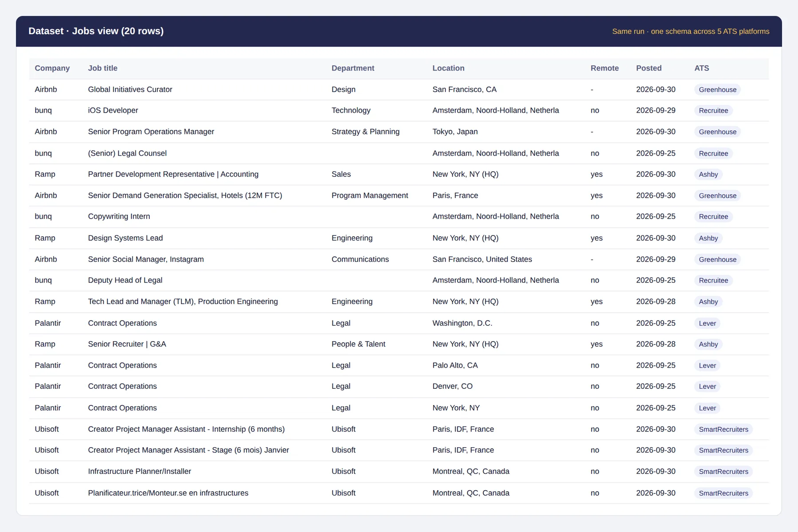Select the 'Washington, D.C.' location cell
This screenshot has height=532, width=798.
coord(462,323)
